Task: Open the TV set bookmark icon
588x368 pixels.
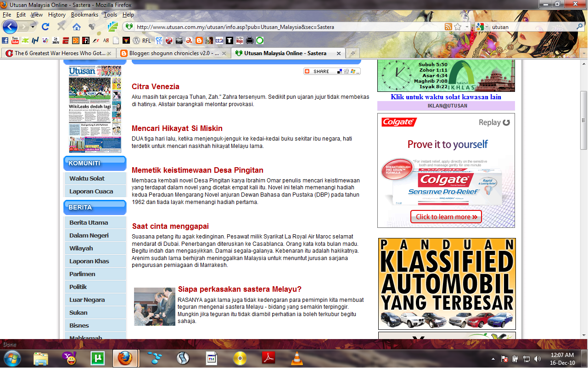Action: tap(250, 40)
